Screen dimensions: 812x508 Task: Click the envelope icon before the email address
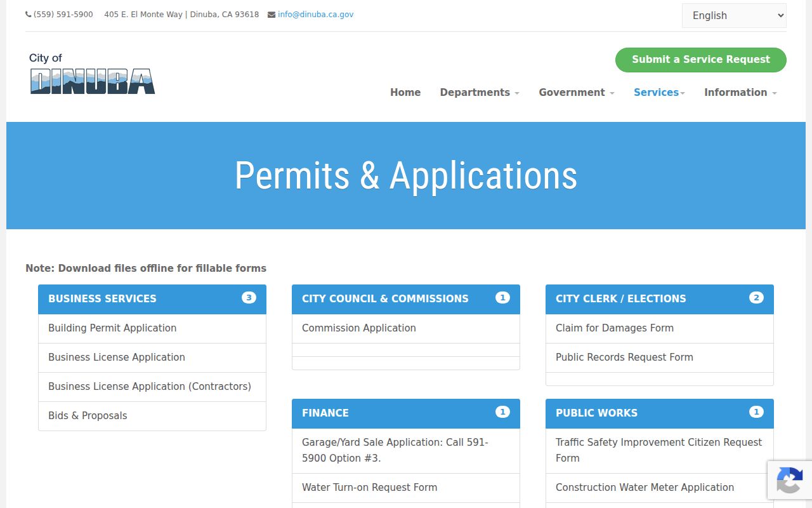272,15
